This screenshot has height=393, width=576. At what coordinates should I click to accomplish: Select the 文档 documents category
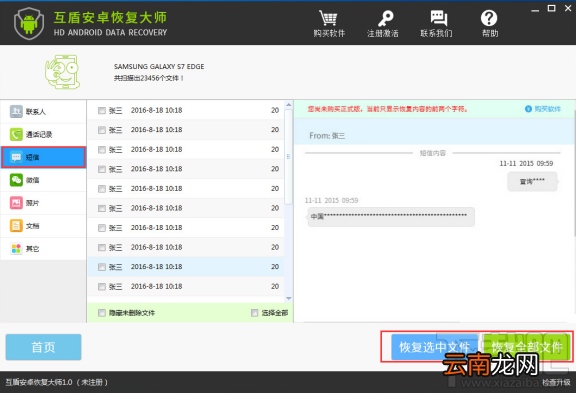click(x=43, y=226)
